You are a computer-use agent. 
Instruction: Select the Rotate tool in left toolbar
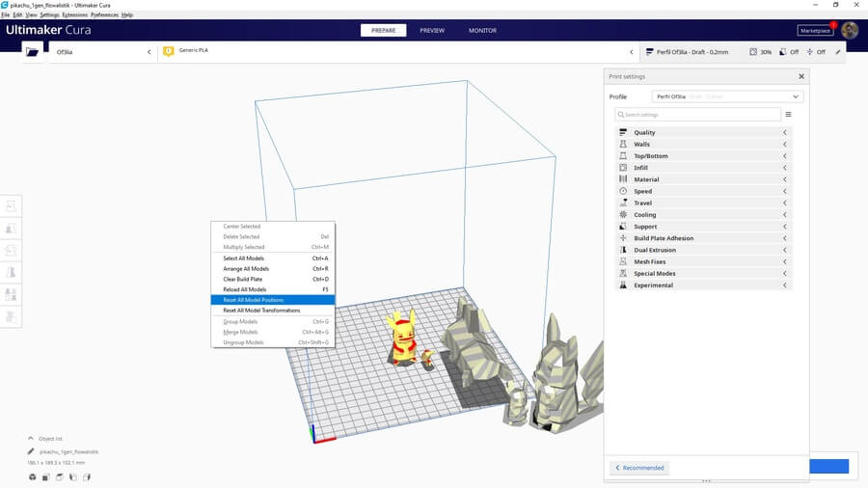pos(11,250)
